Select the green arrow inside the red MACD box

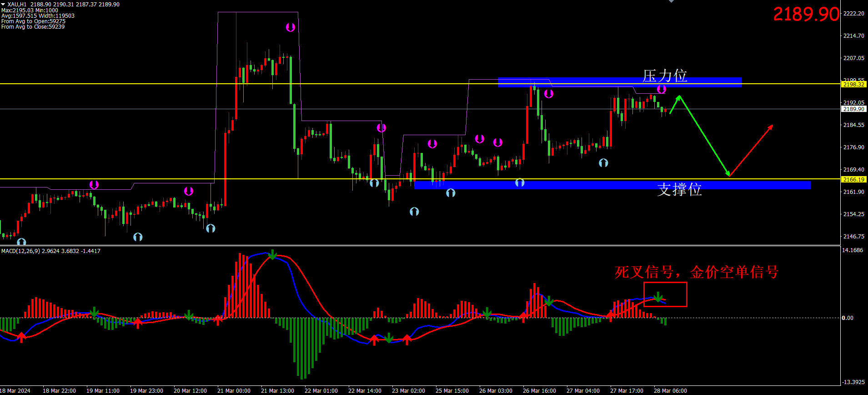[658, 297]
